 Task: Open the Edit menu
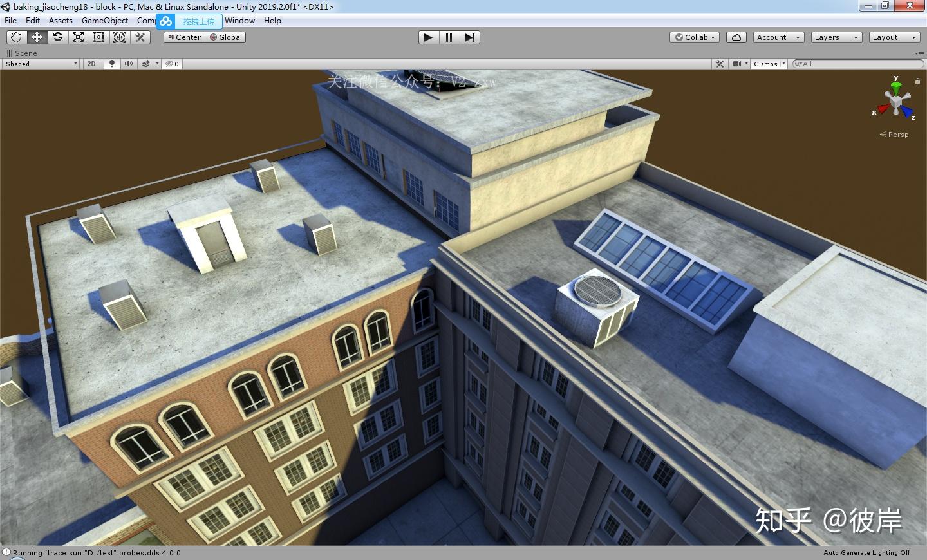point(33,21)
